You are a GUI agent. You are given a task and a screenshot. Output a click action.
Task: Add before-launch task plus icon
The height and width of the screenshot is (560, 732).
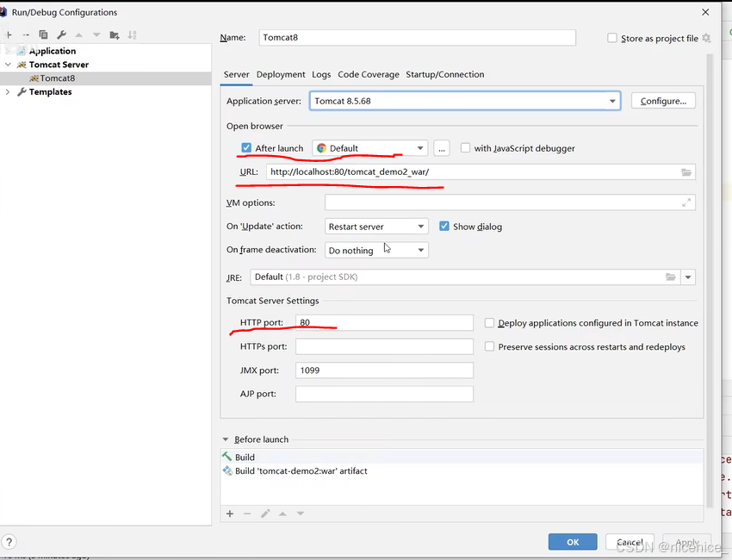(230, 513)
